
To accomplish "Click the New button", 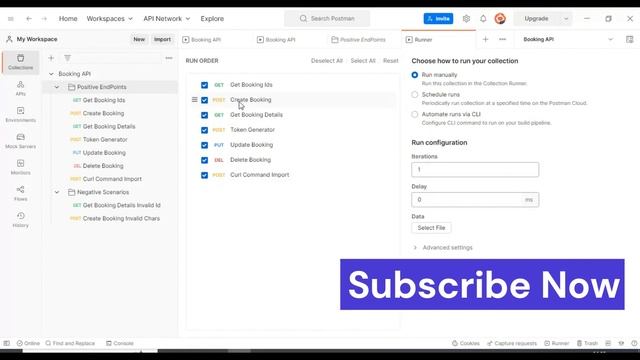I will 139,40.
